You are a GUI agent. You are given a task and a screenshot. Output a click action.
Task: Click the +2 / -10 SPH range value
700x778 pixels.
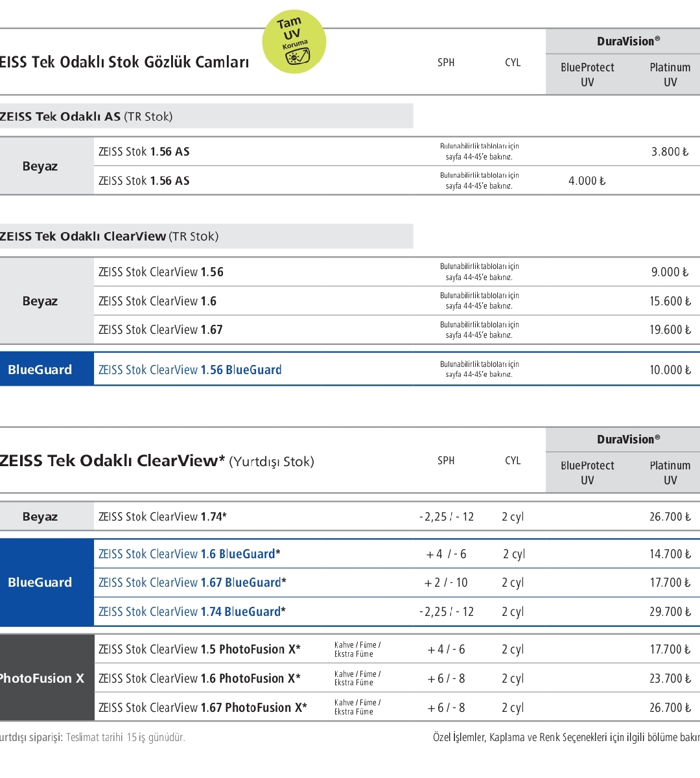click(446, 583)
